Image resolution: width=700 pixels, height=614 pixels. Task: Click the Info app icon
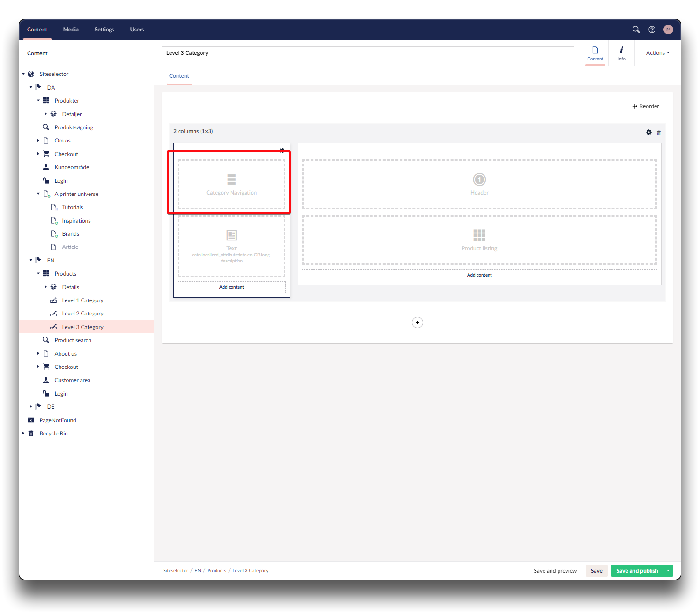pos(621,53)
